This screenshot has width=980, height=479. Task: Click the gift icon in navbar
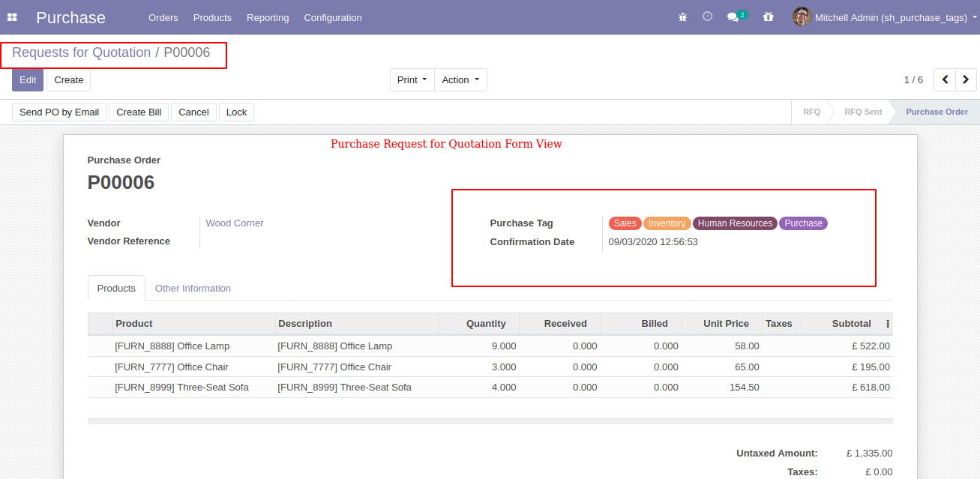(x=768, y=16)
